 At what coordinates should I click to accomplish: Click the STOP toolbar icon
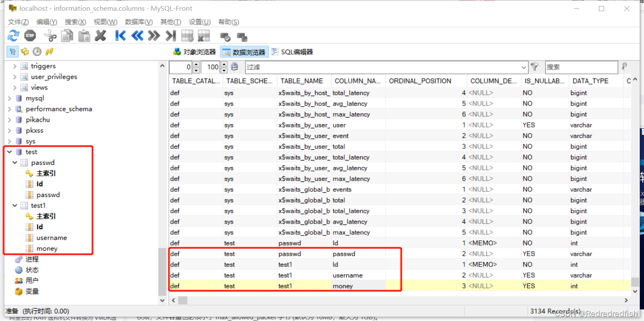30,36
